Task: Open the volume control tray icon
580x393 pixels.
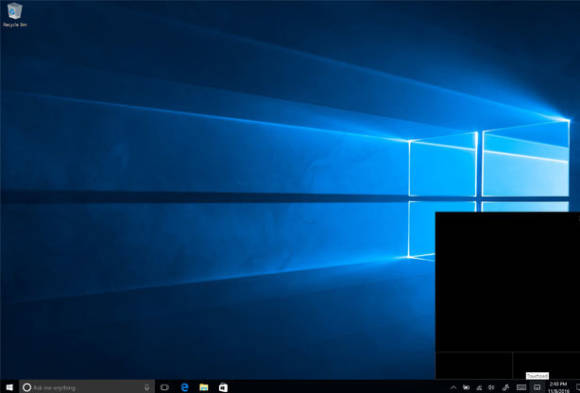Action: tap(491, 387)
